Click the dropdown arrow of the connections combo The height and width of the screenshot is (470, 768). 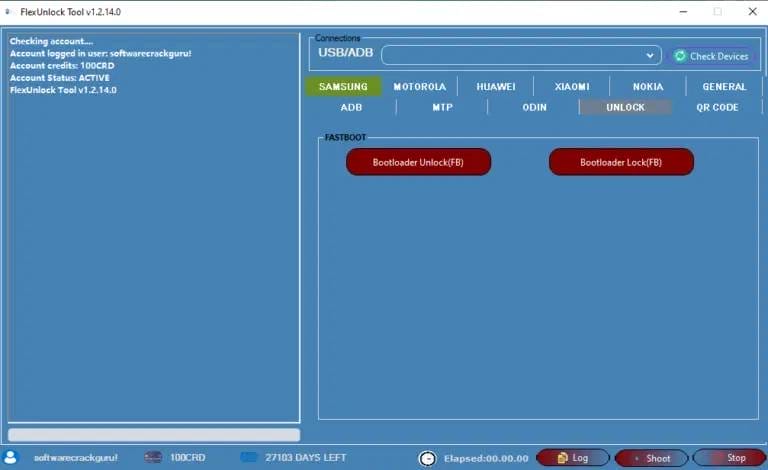[650, 55]
